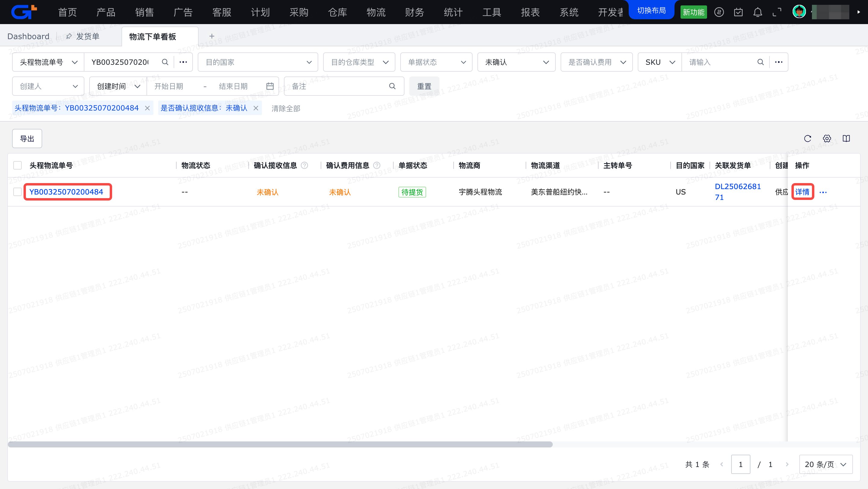The image size is (868, 489).
Task: Open 未确认 filter dropdown
Action: (x=516, y=62)
